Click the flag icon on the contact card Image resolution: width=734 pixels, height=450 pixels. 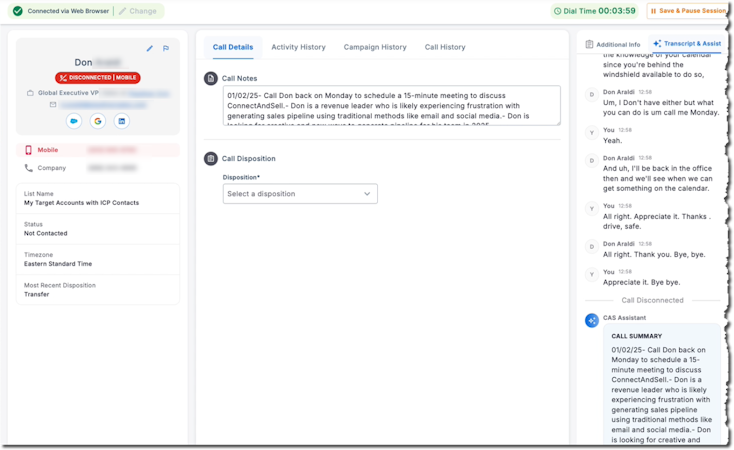click(166, 48)
